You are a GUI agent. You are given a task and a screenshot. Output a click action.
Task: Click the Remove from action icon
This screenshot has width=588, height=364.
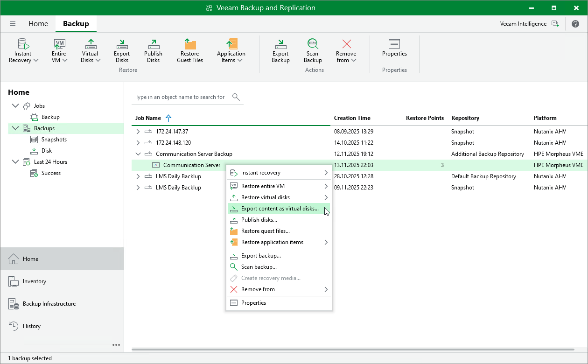(346, 50)
